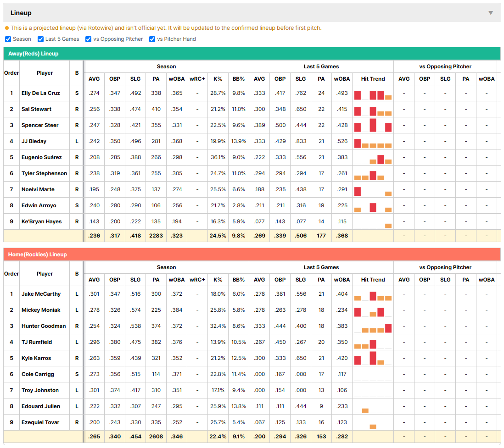Click the orange projected lineup notice dot
This screenshot has height=448, width=504.
[x=7, y=28]
